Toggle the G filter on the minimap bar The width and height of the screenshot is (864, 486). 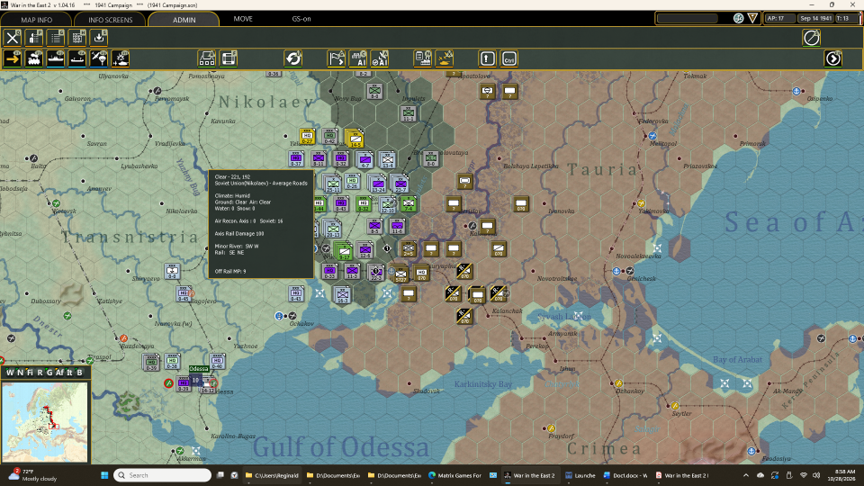[49, 372]
